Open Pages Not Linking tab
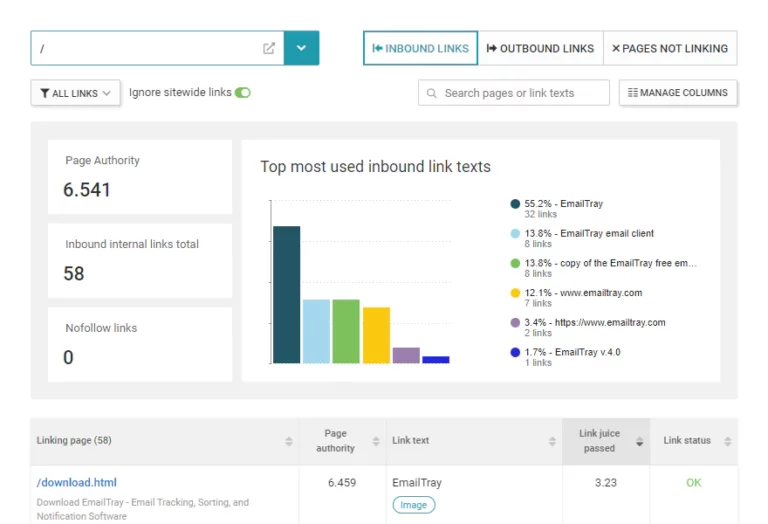Screen dimensions: 768x524 point(670,48)
